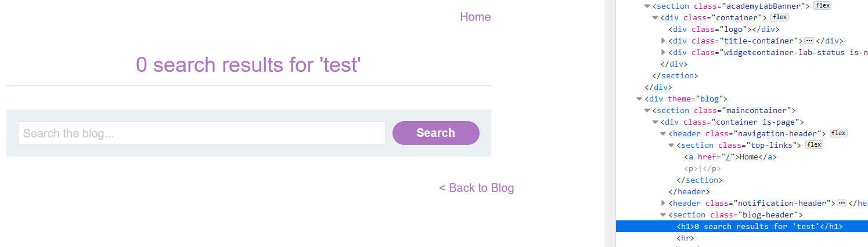Select the highlighted h1 search results node
The image size is (868, 247).
tap(759, 226)
